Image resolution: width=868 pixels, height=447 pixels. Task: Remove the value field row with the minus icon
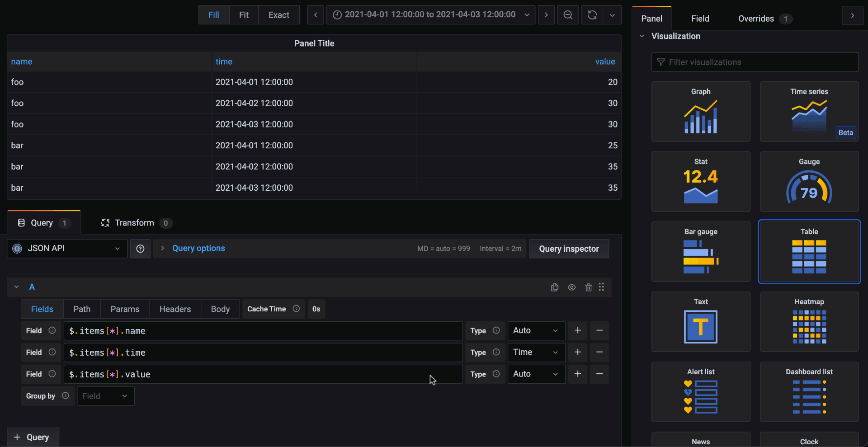(600, 374)
